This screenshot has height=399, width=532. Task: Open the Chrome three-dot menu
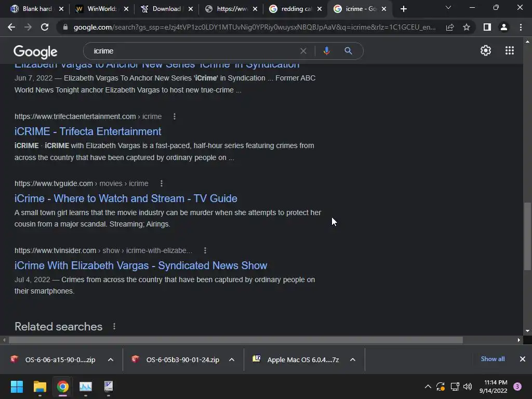tap(521, 27)
